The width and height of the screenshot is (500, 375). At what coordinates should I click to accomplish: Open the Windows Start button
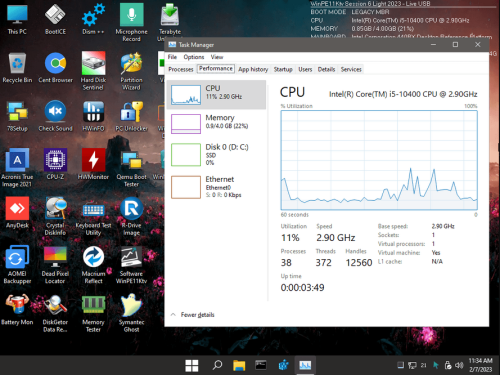[x=192, y=365]
